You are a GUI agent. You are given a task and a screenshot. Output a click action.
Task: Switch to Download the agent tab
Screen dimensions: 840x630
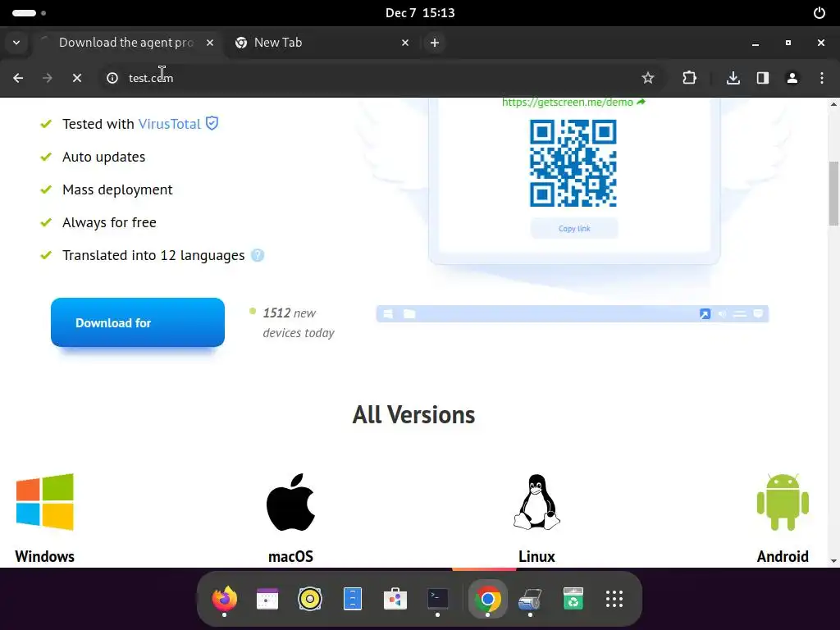pos(126,43)
